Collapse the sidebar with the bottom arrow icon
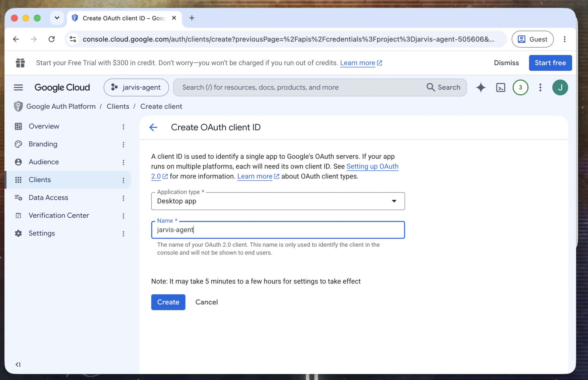 18,365
